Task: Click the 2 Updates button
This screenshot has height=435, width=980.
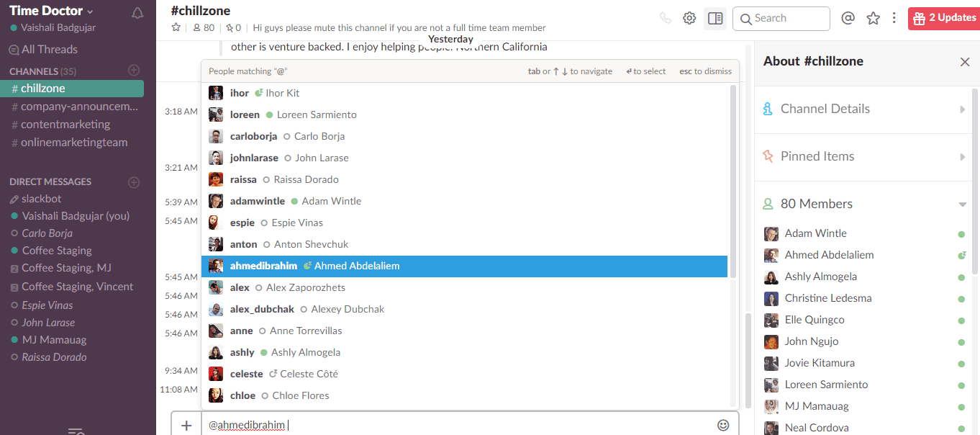Action: pyautogui.click(x=943, y=18)
